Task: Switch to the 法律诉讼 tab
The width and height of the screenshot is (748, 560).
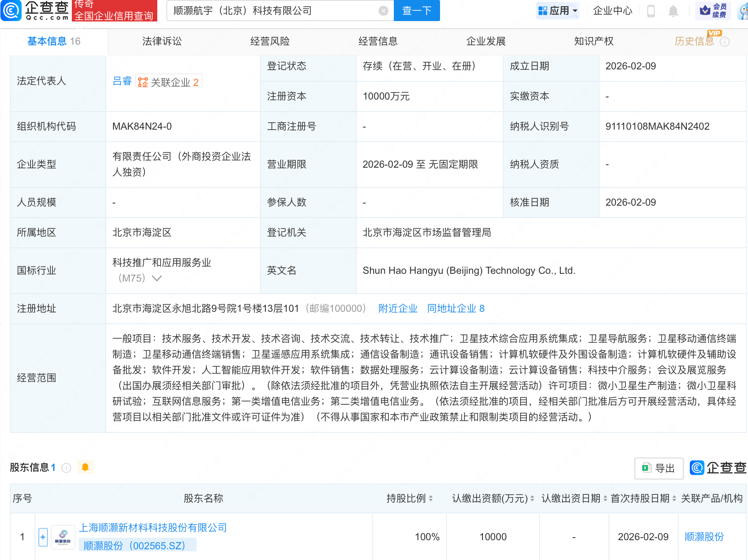Action: [x=162, y=41]
